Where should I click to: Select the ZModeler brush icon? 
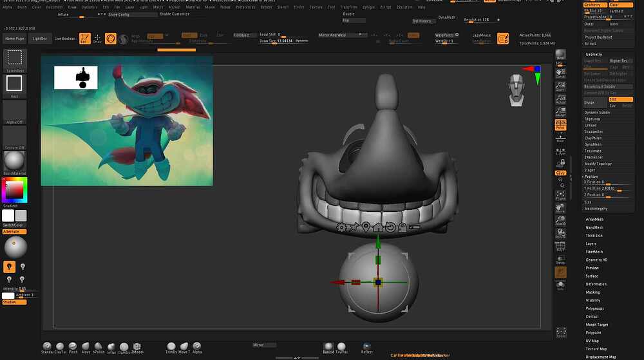coord(137,348)
